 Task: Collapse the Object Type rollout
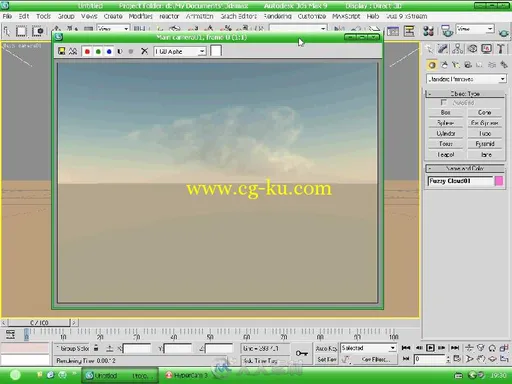465,94
